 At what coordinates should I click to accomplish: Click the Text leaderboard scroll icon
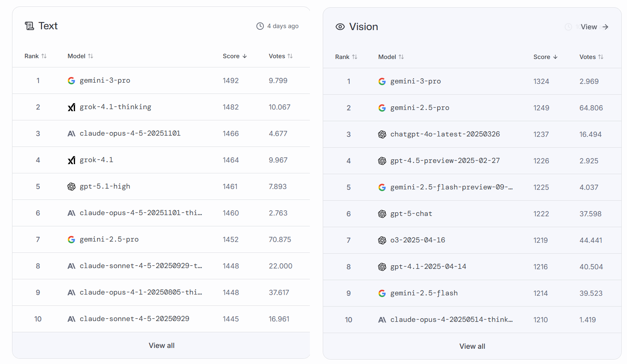(x=29, y=26)
